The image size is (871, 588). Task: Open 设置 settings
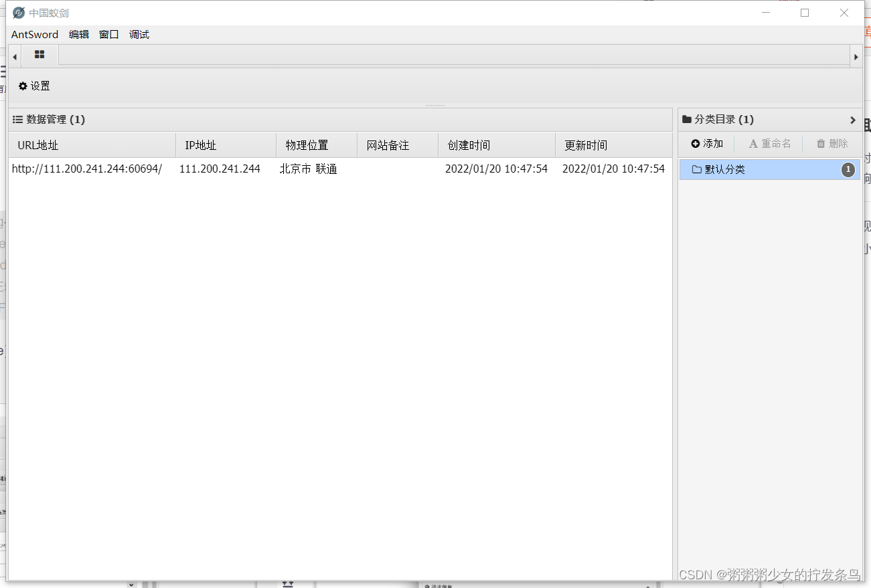pos(34,86)
